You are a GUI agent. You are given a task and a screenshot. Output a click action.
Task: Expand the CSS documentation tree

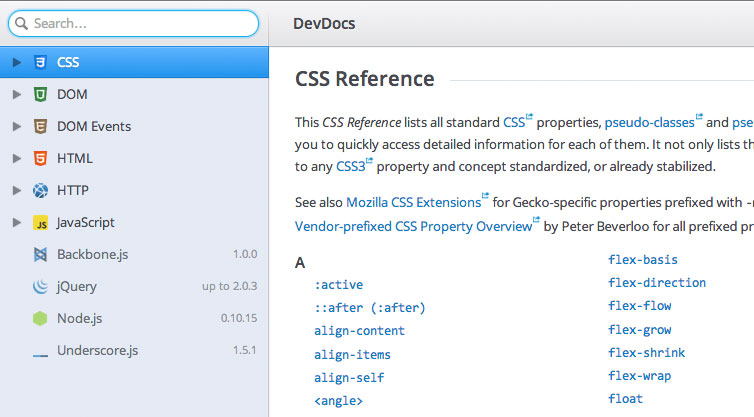tap(16, 63)
